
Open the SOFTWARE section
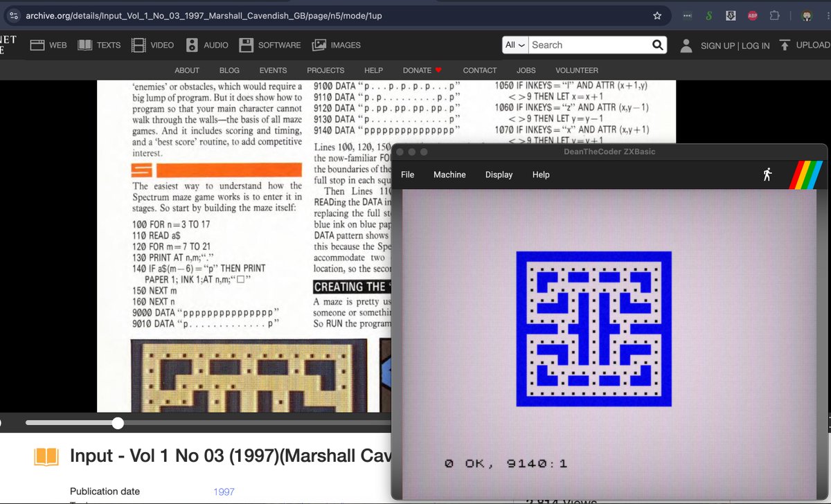(270, 45)
